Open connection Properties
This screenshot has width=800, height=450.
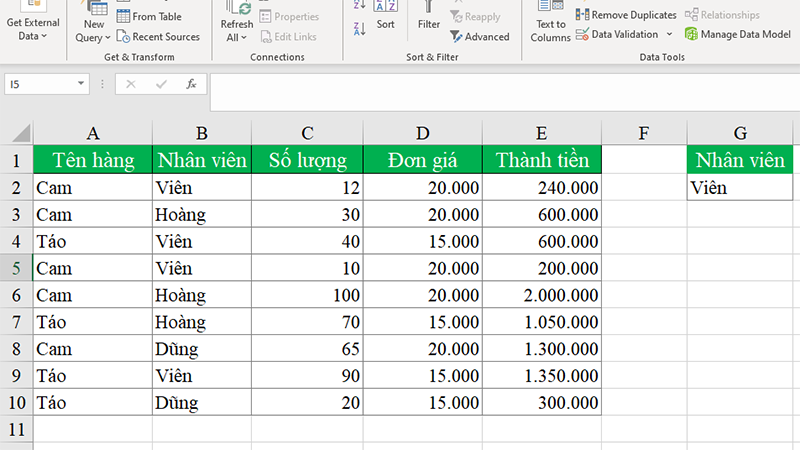tap(289, 16)
